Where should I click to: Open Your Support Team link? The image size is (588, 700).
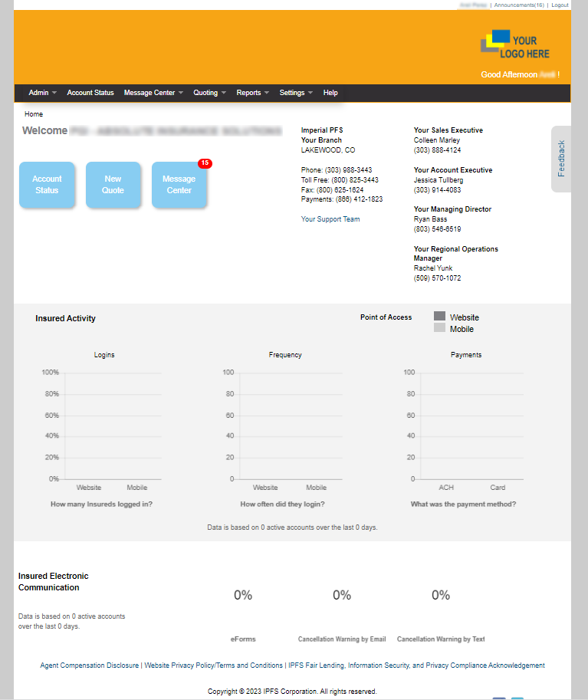click(330, 219)
